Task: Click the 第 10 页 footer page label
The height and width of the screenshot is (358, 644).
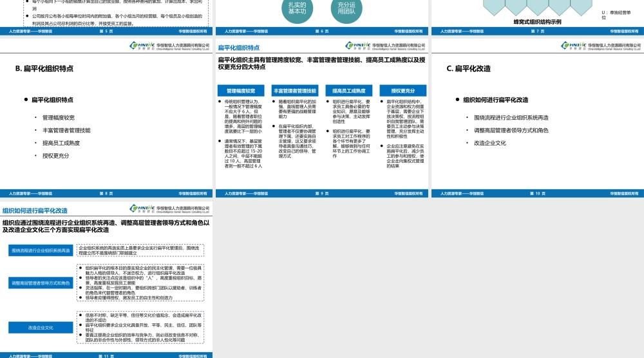Action: [537, 193]
